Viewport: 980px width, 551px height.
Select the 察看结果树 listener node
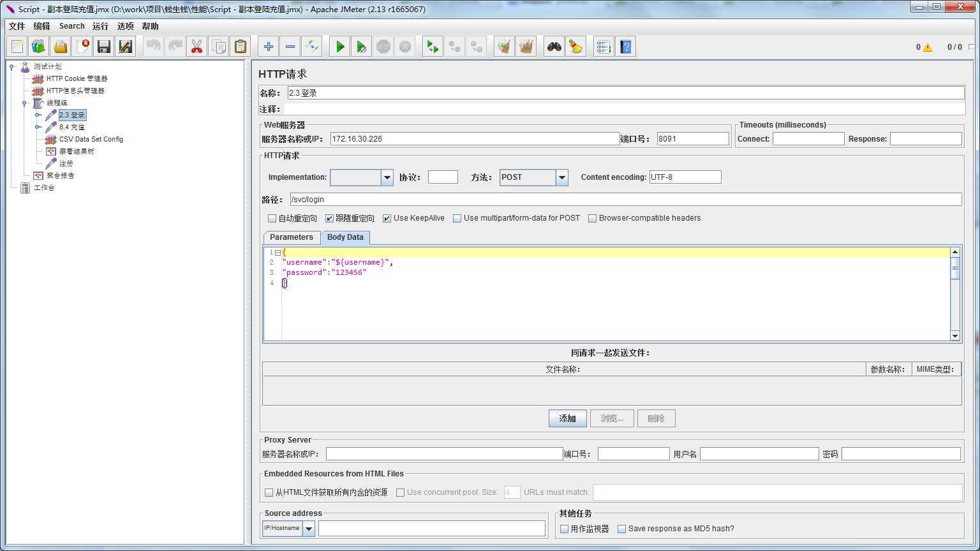pyautogui.click(x=77, y=151)
